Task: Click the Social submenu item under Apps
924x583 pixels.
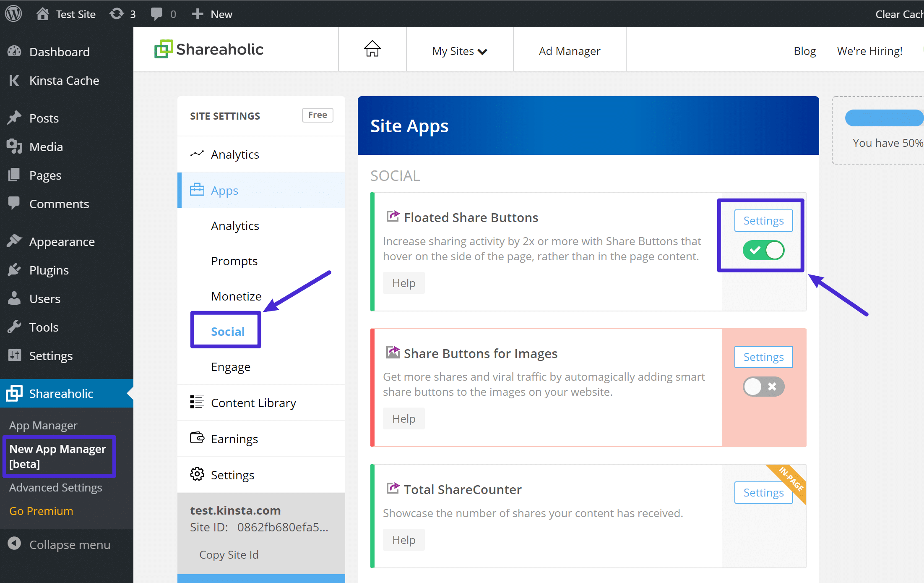Action: click(227, 331)
